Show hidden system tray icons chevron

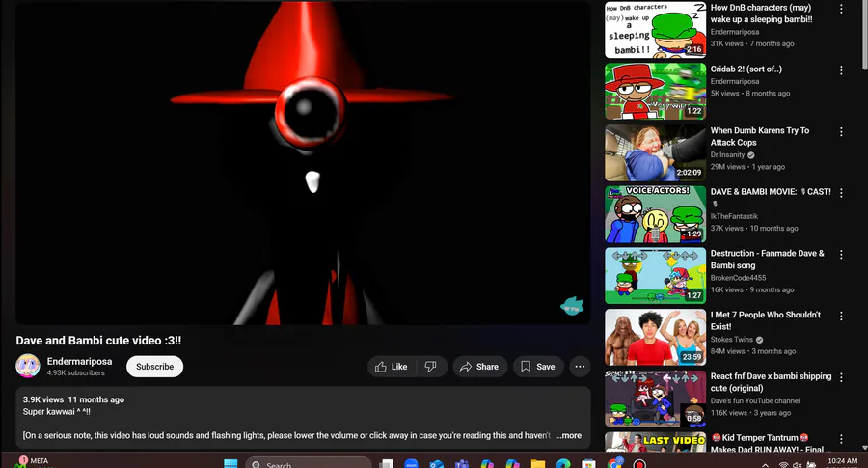(765, 465)
